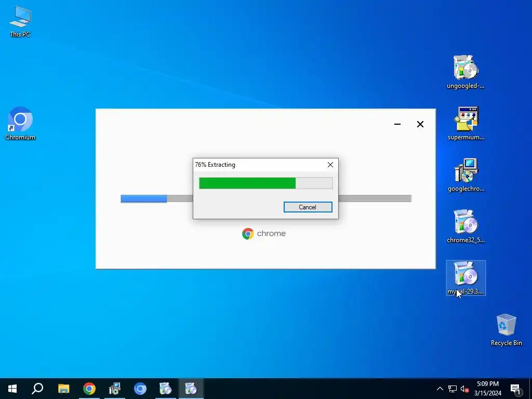Open the network status tray icon
This screenshot has width=532, height=399.
(x=453, y=389)
